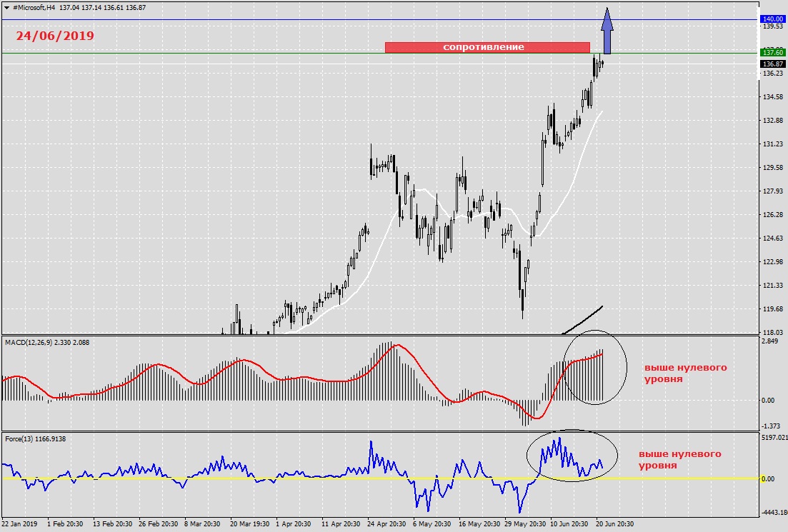
Task: Click the blue upward arrow annotation
Action: pos(607,31)
